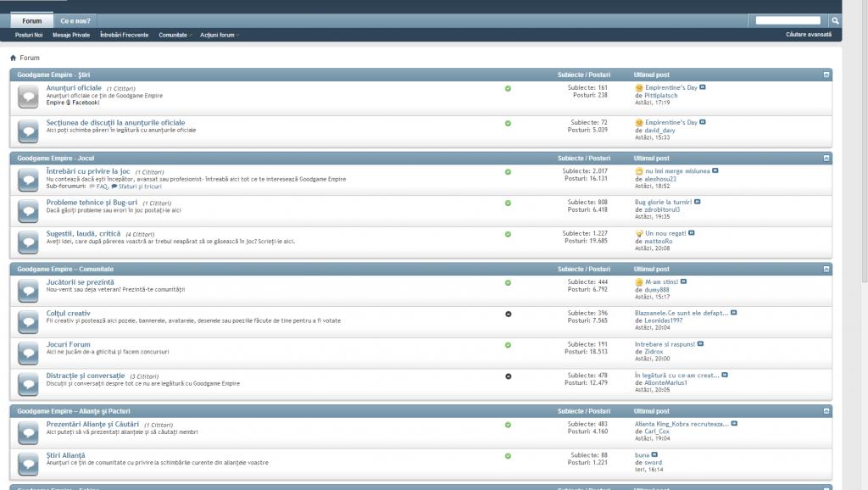Open the Comunitate dropdown menu
868x490 pixels.
175,35
